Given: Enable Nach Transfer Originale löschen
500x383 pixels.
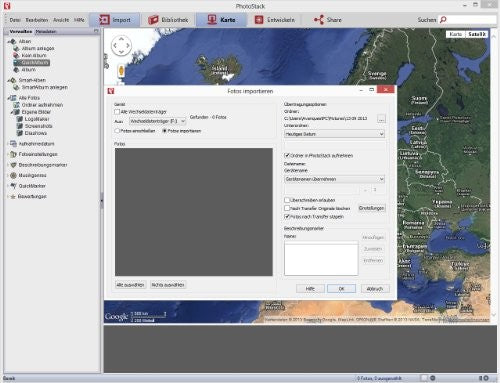Looking at the screenshot, I should pos(287,208).
